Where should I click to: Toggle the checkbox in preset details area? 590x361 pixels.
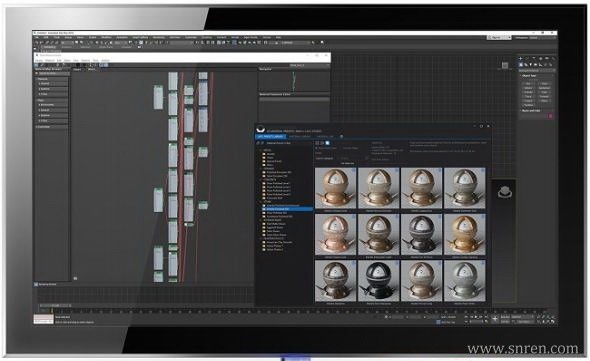395,153
